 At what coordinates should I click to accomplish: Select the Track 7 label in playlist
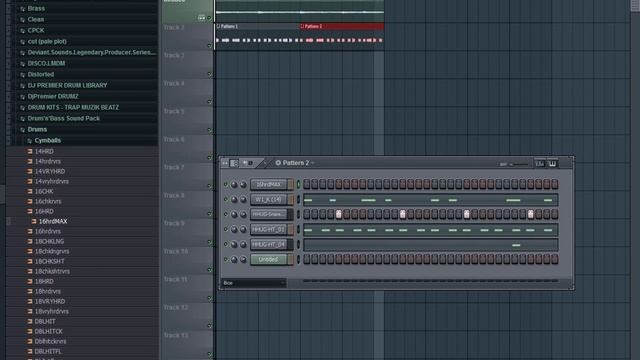(174, 167)
